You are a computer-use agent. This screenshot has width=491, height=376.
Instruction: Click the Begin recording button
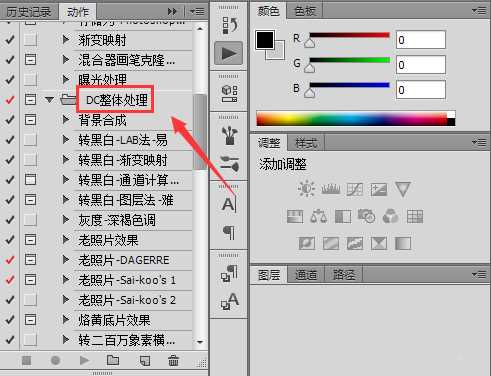point(55,360)
